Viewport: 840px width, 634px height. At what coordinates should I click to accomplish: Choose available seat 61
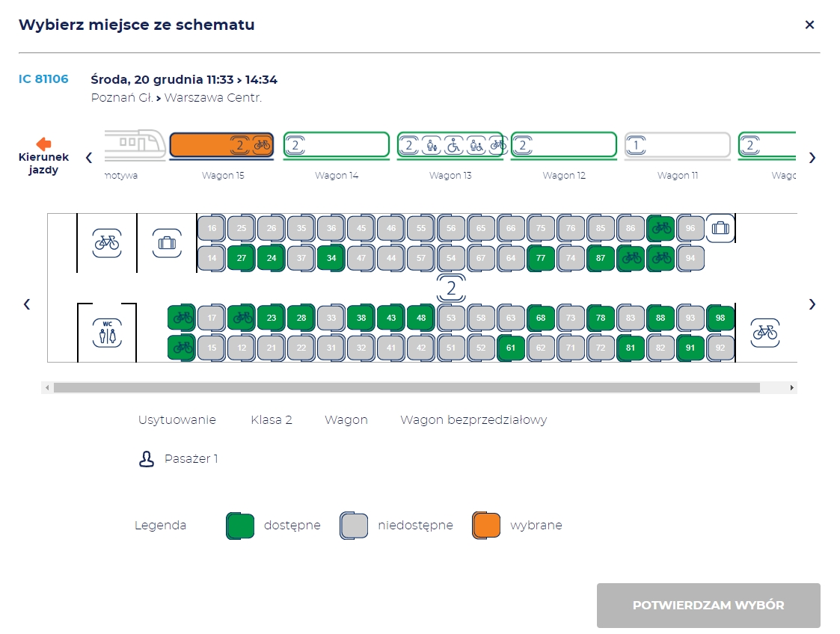click(x=511, y=348)
